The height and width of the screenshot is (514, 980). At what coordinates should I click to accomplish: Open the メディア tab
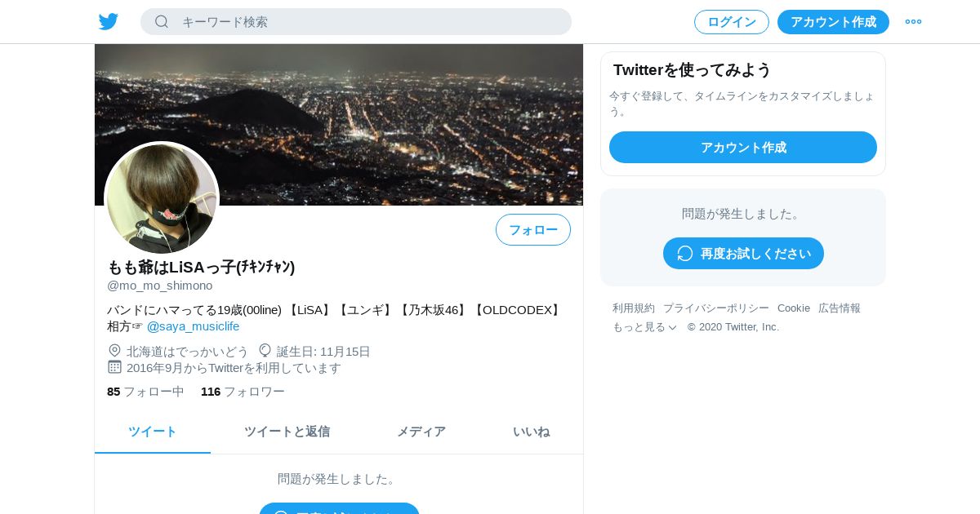pos(421,432)
